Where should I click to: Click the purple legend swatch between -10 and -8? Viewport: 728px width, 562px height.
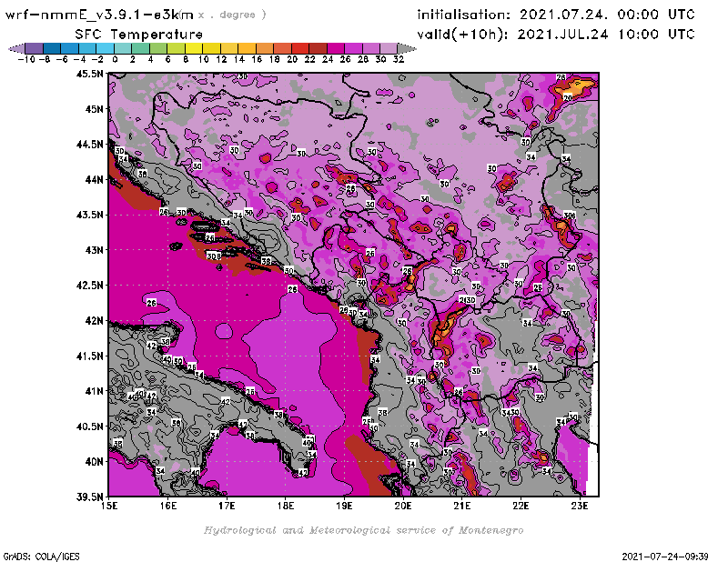tap(35, 48)
